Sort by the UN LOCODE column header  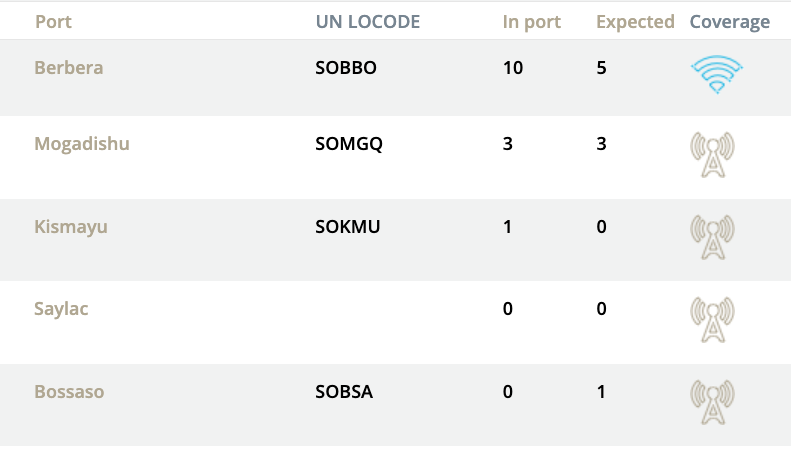[368, 22]
